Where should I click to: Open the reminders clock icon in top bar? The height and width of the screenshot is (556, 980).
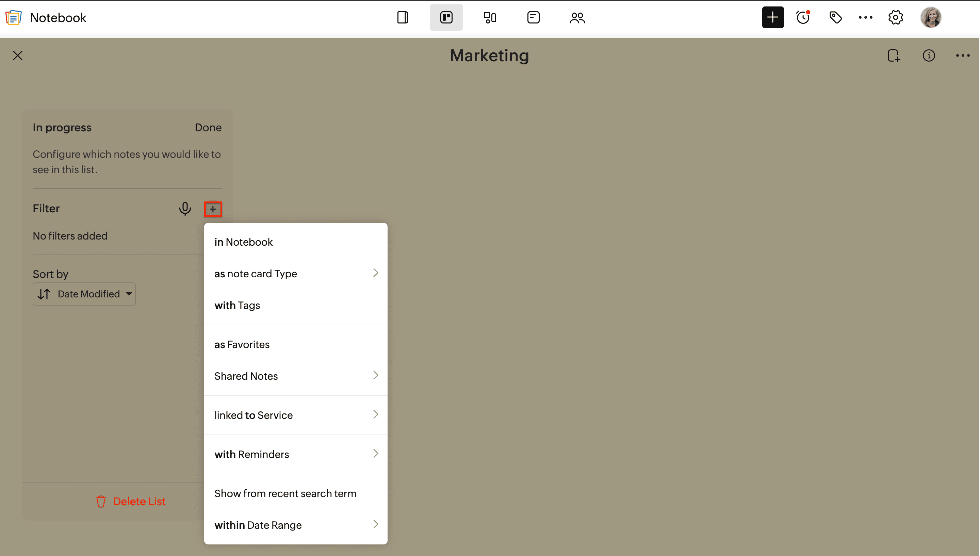click(803, 18)
